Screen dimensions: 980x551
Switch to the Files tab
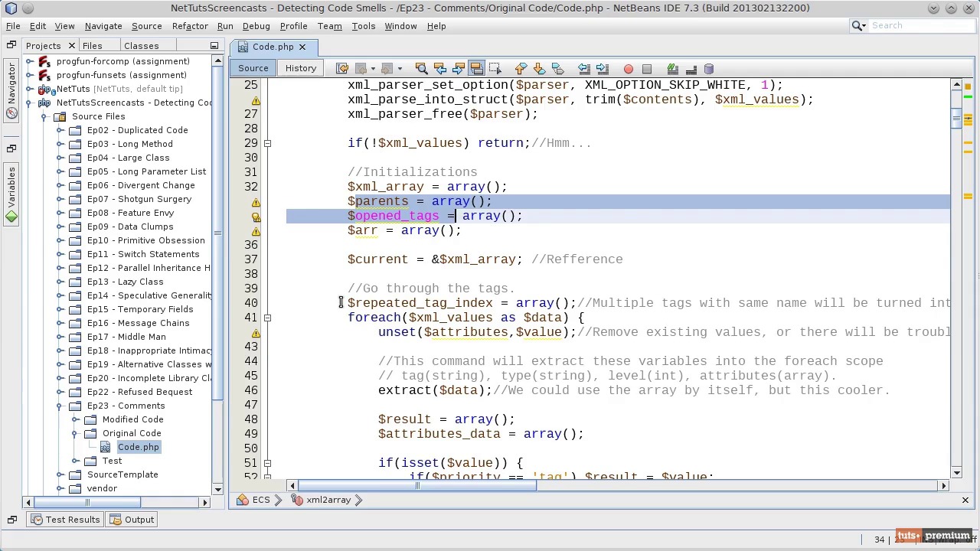coord(92,46)
